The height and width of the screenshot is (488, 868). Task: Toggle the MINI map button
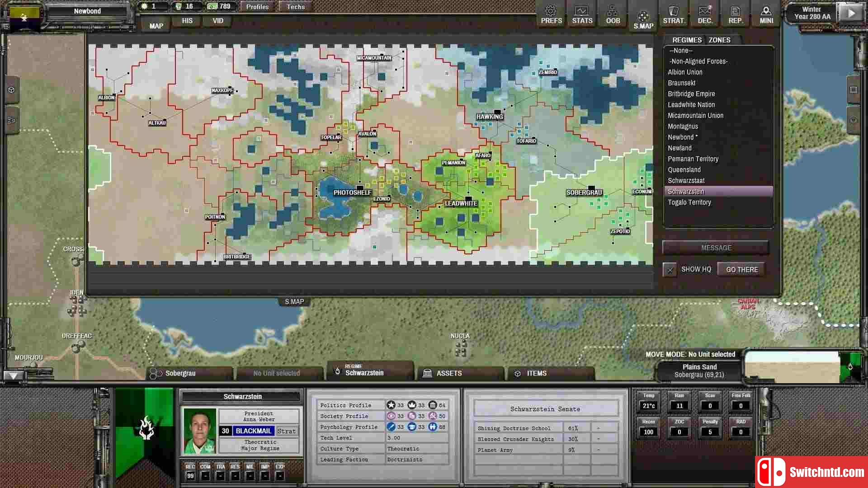coord(766,14)
